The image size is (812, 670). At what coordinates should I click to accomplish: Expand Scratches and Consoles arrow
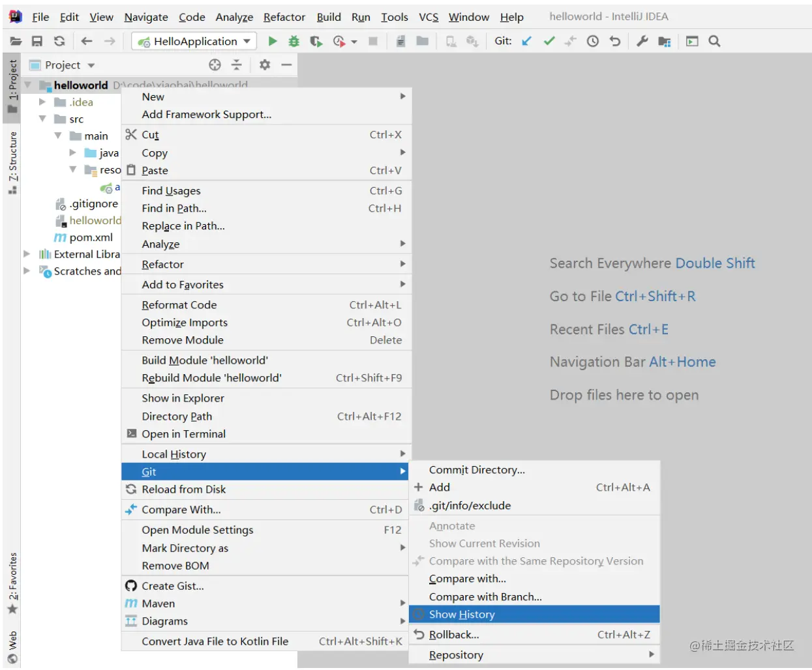27,271
